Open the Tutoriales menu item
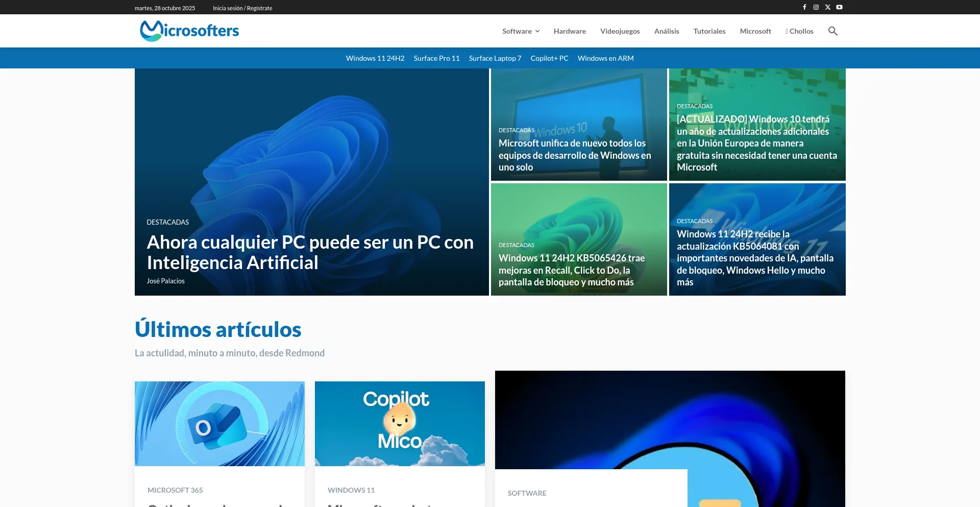980x507 pixels. point(709,31)
